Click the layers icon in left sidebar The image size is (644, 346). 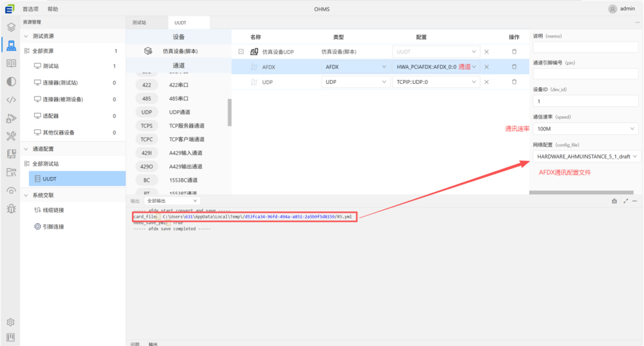point(10,27)
